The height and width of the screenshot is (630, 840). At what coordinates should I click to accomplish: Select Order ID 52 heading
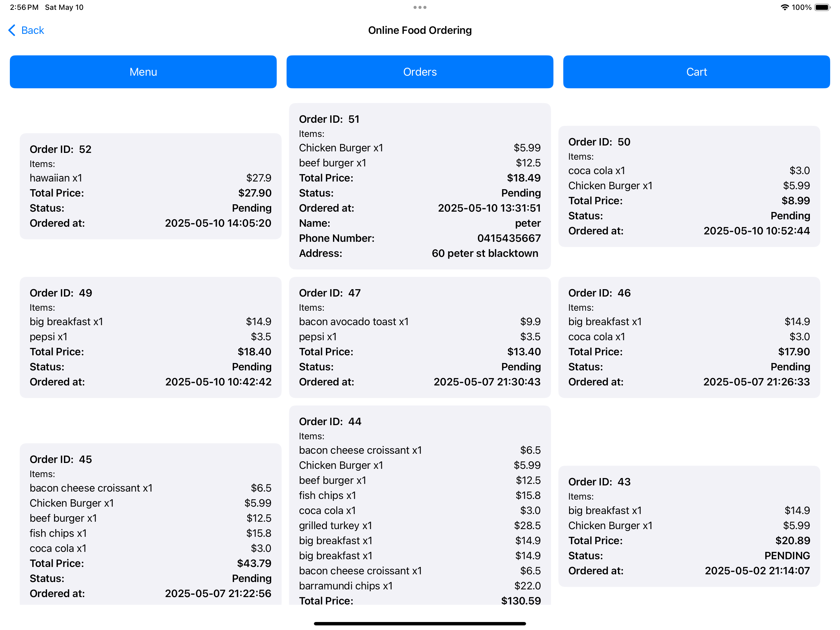61,149
